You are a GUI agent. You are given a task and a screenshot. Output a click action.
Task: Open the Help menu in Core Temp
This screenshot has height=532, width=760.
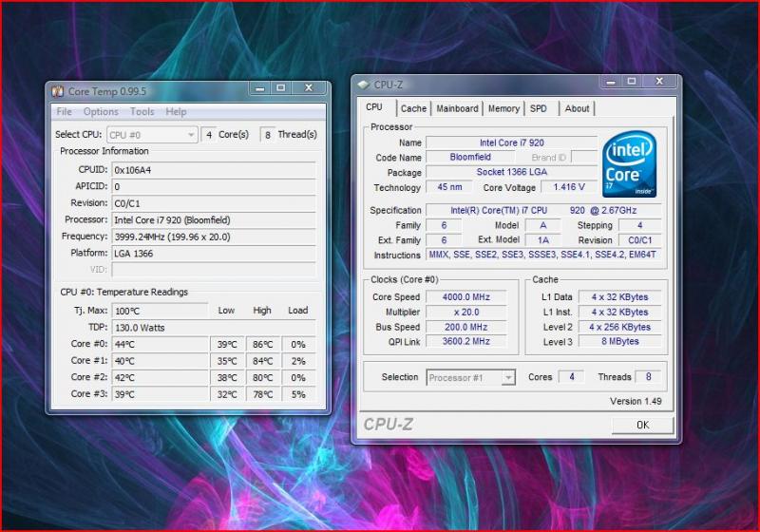(176, 111)
